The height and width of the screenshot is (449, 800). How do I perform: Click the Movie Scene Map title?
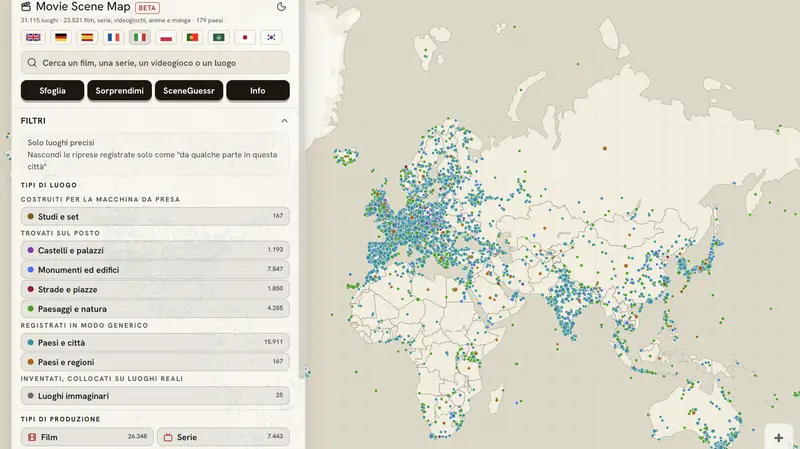coord(83,7)
